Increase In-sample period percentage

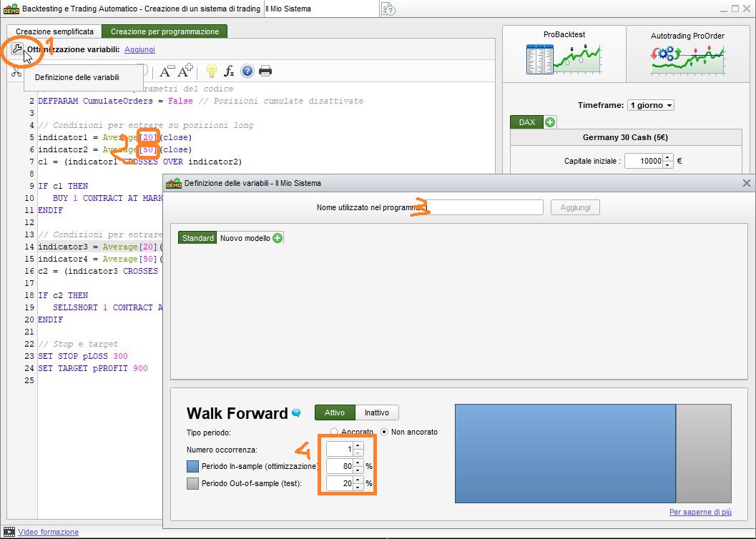358,463
